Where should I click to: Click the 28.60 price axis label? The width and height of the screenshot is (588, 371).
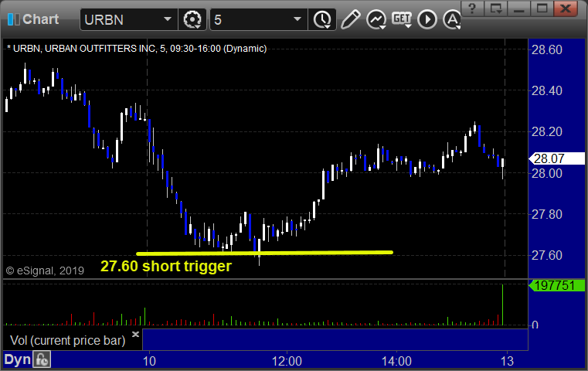[547, 49]
